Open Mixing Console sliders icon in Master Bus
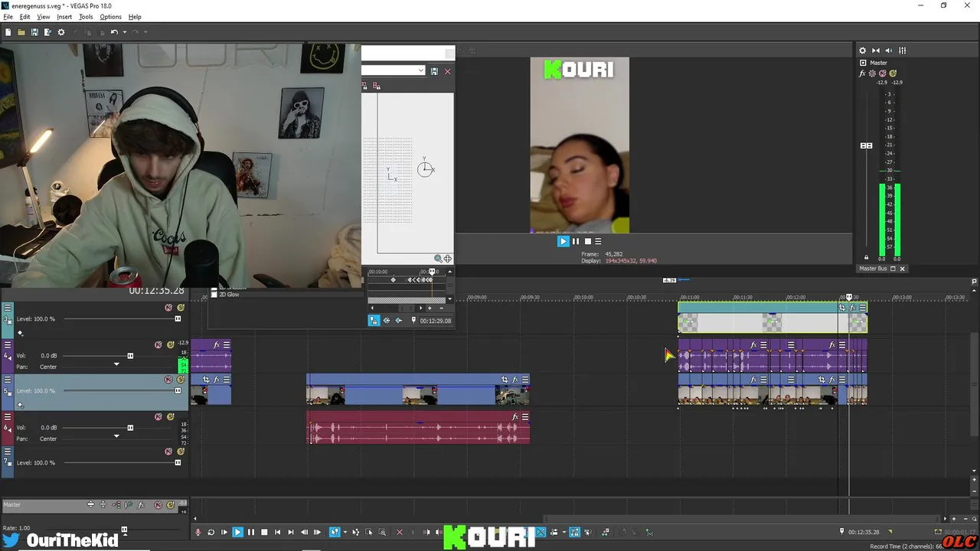The height and width of the screenshot is (551, 980). coord(903,51)
